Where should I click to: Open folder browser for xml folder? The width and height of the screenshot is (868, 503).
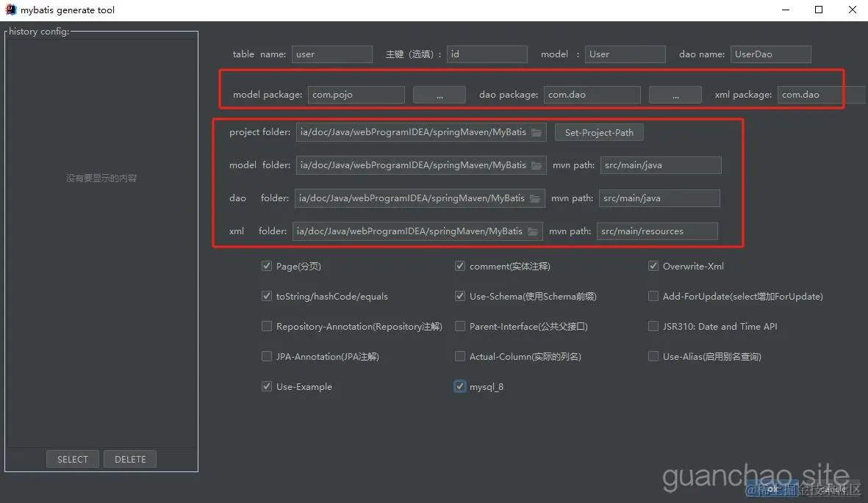click(x=533, y=231)
